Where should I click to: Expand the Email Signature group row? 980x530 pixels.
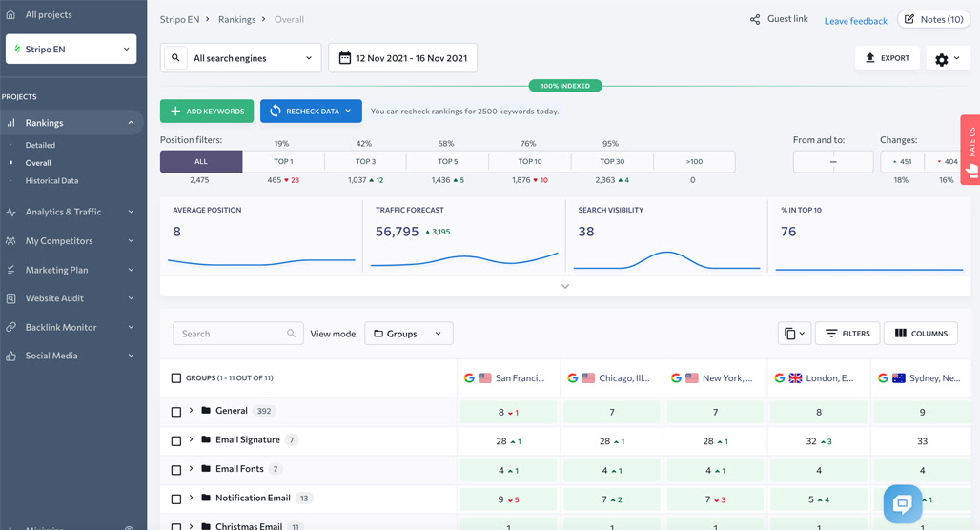192,440
